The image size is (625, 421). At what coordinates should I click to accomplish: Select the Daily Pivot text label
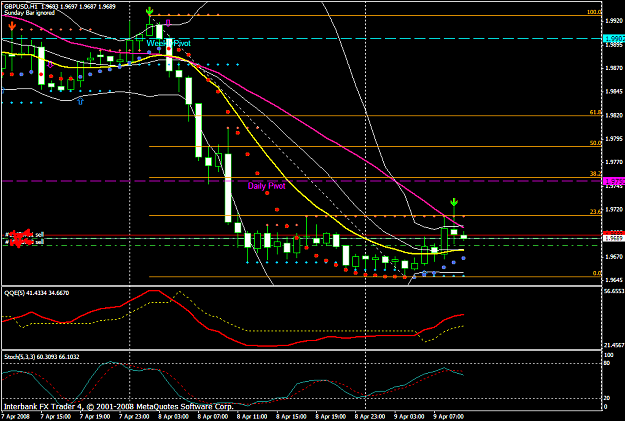(x=267, y=186)
